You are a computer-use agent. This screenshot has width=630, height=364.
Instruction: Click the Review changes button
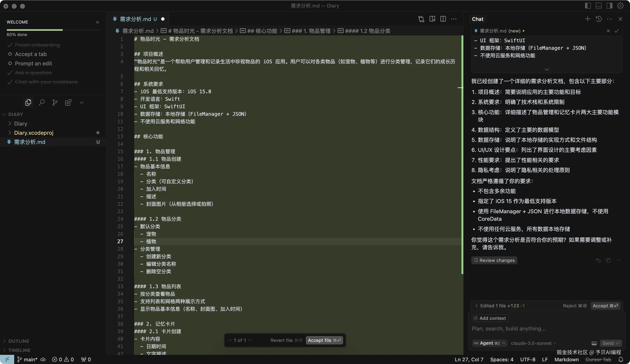(494, 260)
